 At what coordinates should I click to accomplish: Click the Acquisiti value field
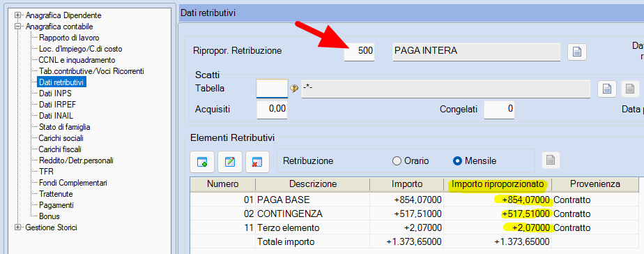[x=272, y=110]
